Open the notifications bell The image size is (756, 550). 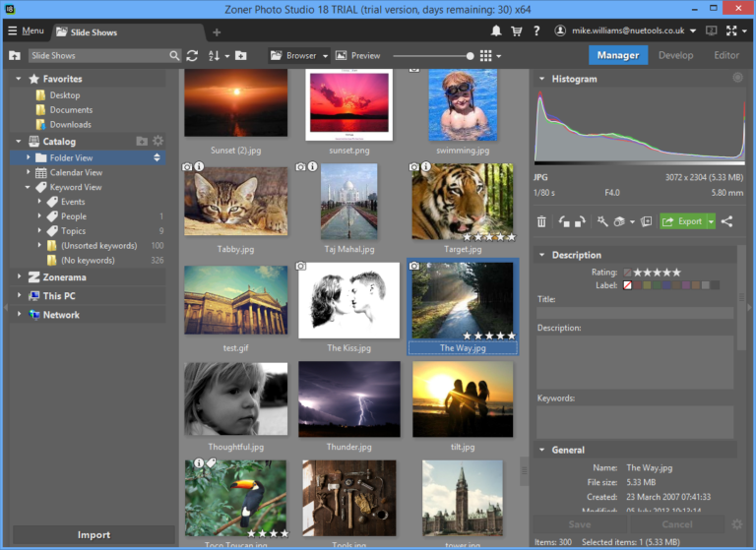pos(495,31)
